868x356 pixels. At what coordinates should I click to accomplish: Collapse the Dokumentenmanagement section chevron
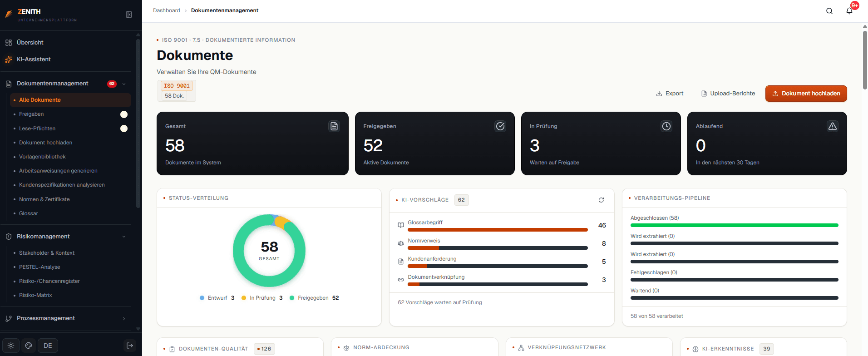click(x=124, y=84)
